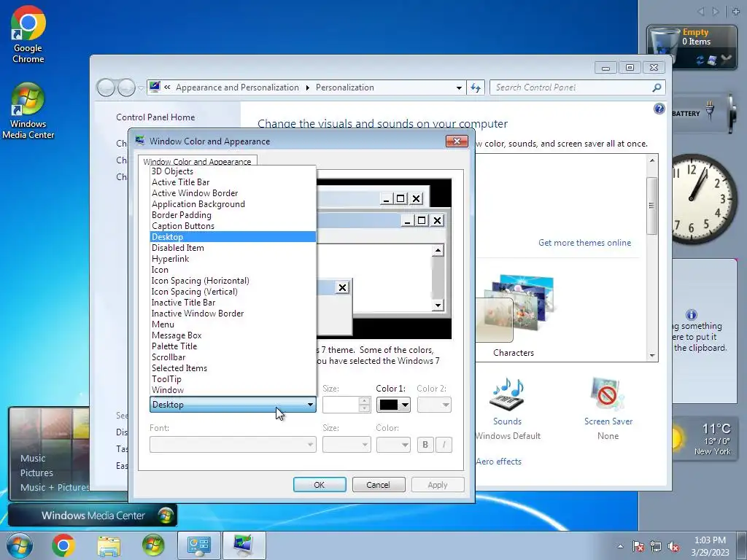The height and width of the screenshot is (560, 747).
Task: Switch to Control Panel taskbar item
Action: click(198, 545)
